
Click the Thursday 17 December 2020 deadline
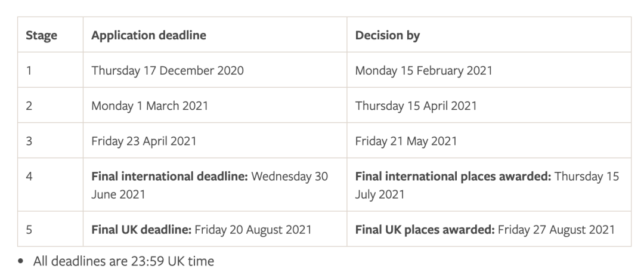click(x=167, y=70)
